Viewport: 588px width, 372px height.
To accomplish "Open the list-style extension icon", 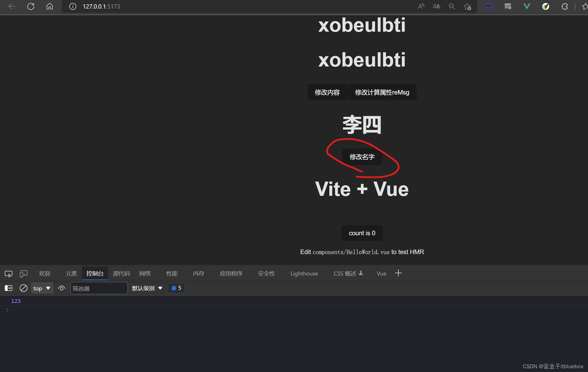I will click(x=508, y=6).
